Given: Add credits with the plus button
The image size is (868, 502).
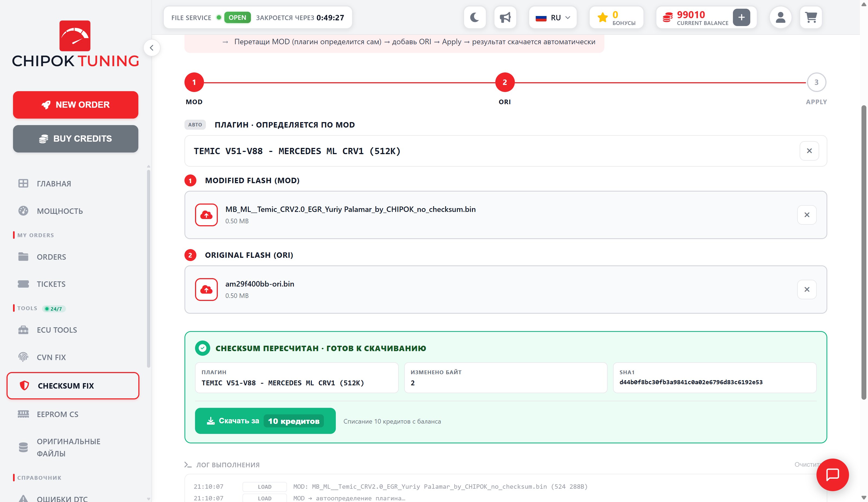Looking at the screenshot, I should point(741,17).
